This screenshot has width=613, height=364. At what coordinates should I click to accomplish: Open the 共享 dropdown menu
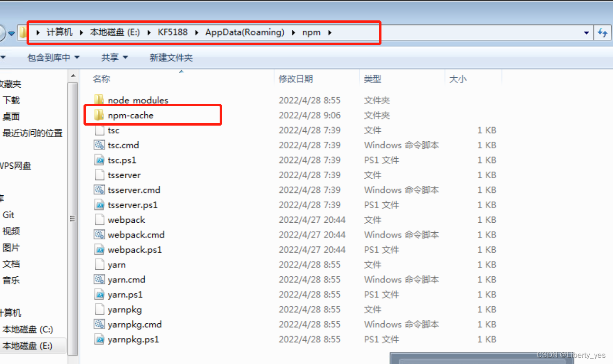click(114, 57)
